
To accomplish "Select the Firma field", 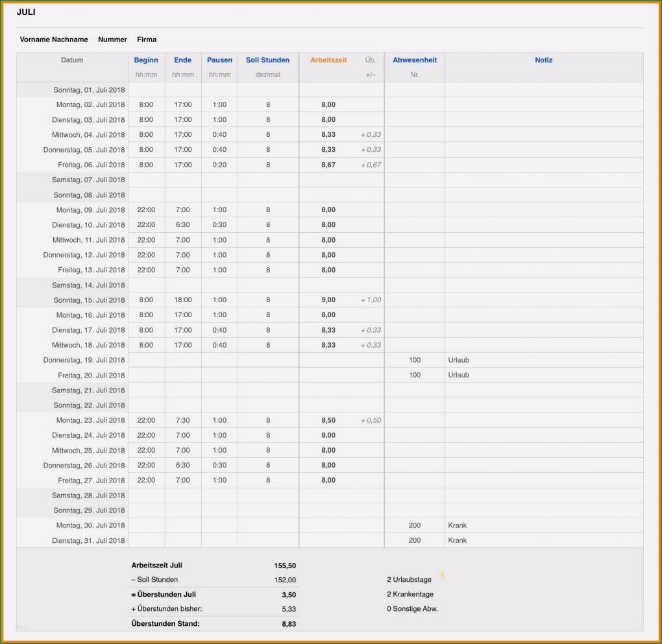I will point(147,39).
